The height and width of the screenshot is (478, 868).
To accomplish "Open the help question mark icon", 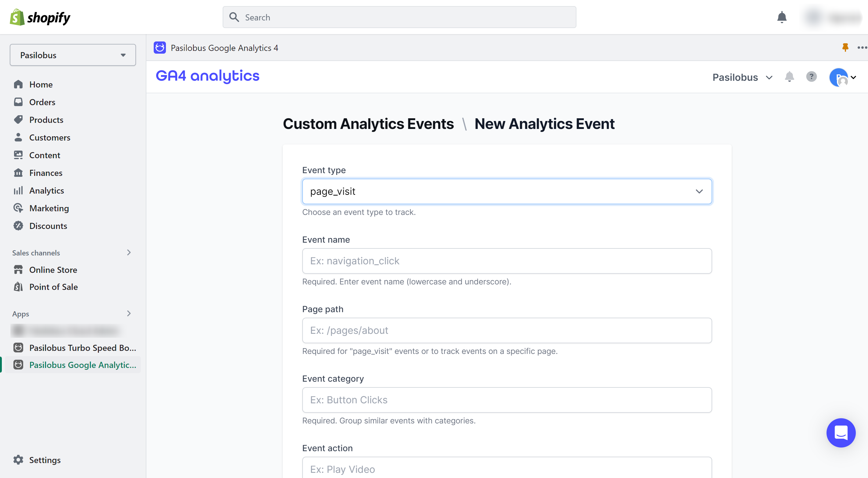I will (811, 77).
